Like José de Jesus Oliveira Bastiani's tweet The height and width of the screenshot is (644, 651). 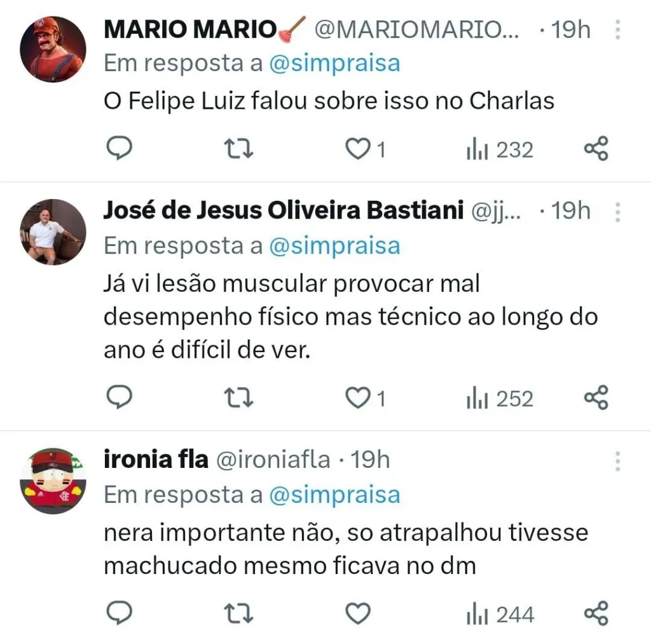coord(358,398)
